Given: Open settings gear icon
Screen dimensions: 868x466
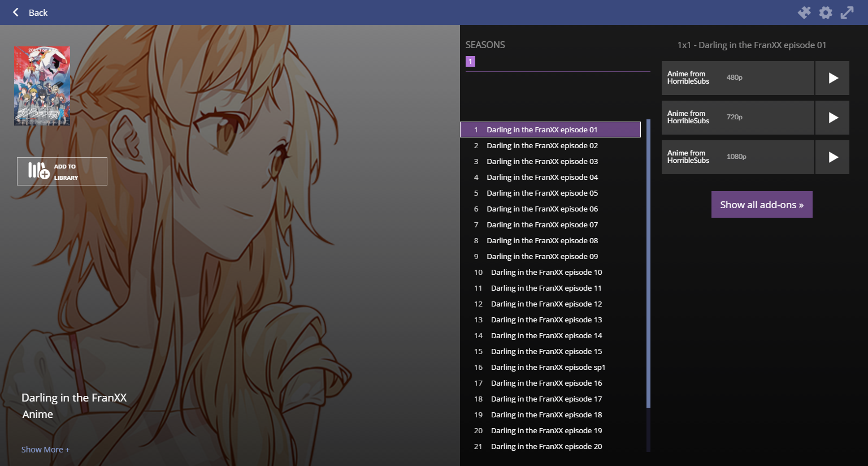Looking at the screenshot, I should point(826,12).
